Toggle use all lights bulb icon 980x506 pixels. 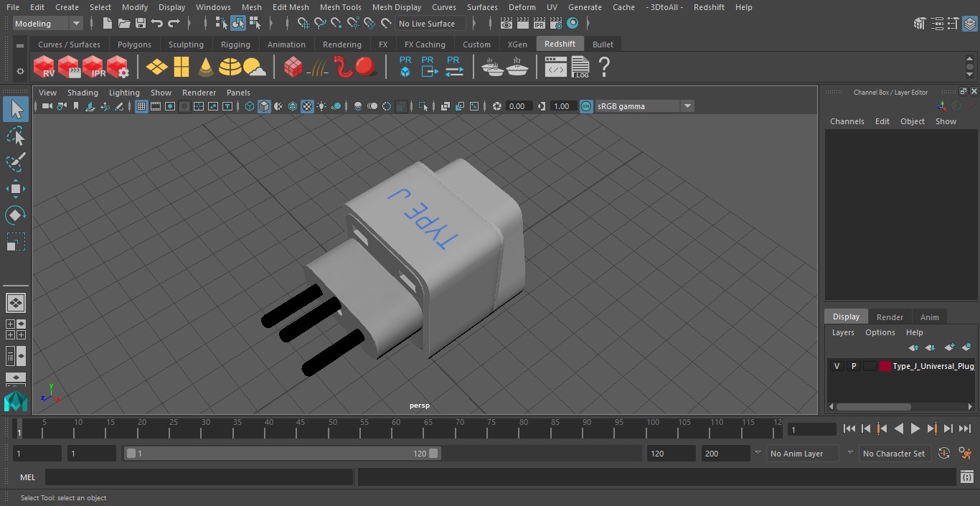click(x=321, y=106)
